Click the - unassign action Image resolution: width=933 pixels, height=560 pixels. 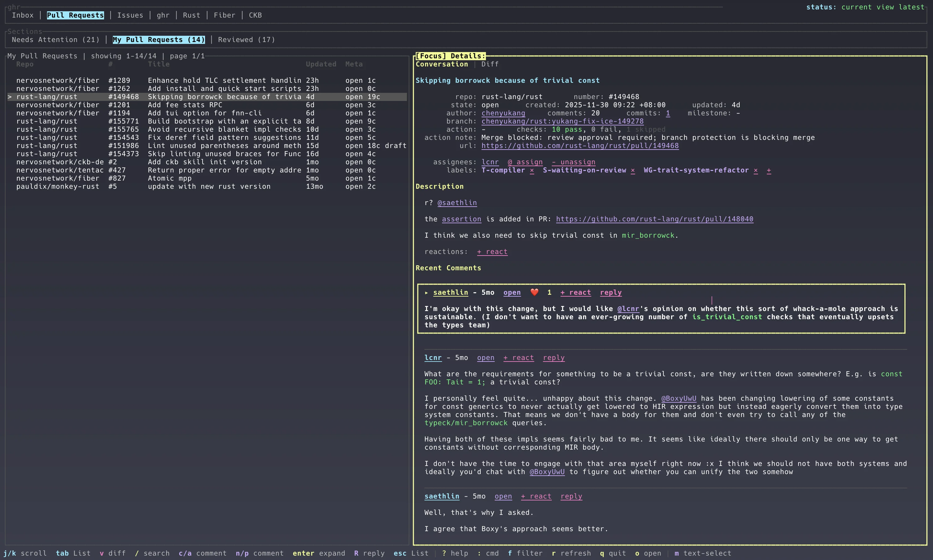pyautogui.click(x=573, y=162)
